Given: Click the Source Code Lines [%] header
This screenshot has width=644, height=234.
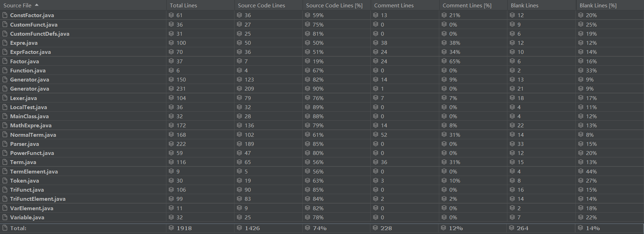Looking at the screenshot, I should [334, 5].
